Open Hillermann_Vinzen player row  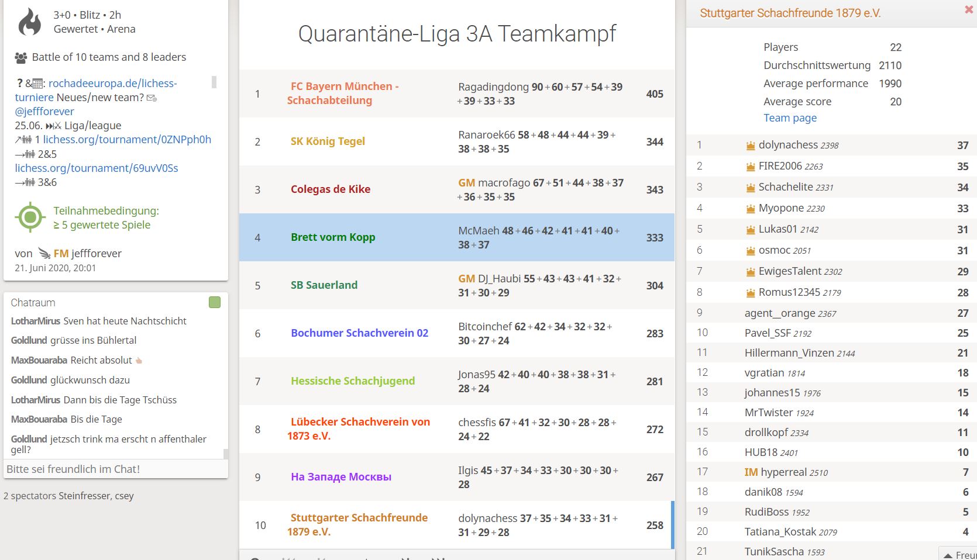click(x=831, y=352)
